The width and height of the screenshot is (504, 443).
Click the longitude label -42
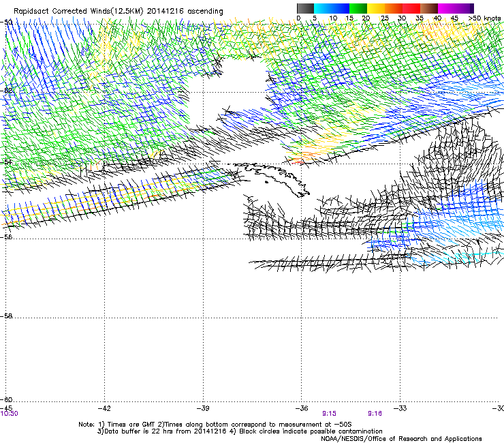point(104,408)
